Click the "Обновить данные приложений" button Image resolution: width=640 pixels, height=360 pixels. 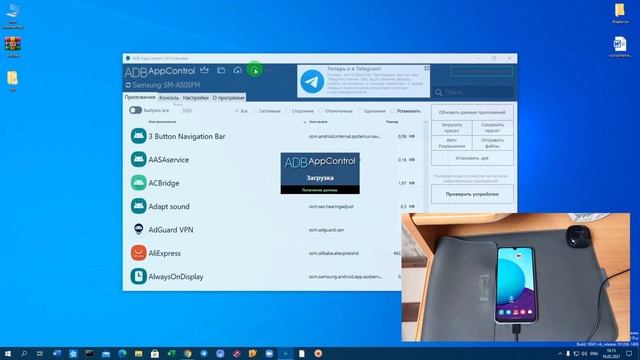tap(472, 112)
